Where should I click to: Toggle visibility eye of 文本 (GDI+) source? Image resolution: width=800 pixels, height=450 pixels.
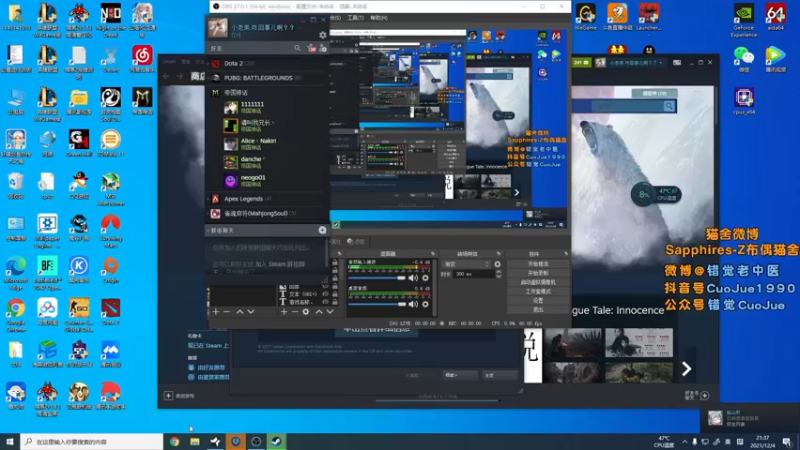(326, 294)
